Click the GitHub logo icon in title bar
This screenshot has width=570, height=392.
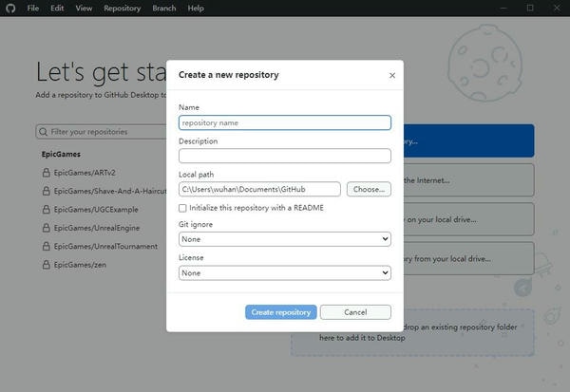point(10,8)
